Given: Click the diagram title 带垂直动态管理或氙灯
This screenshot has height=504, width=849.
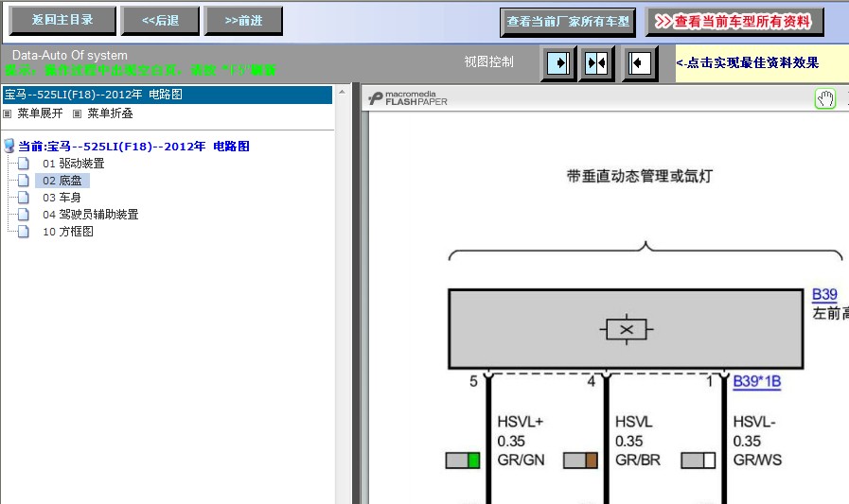Looking at the screenshot, I should pyautogui.click(x=640, y=176).
